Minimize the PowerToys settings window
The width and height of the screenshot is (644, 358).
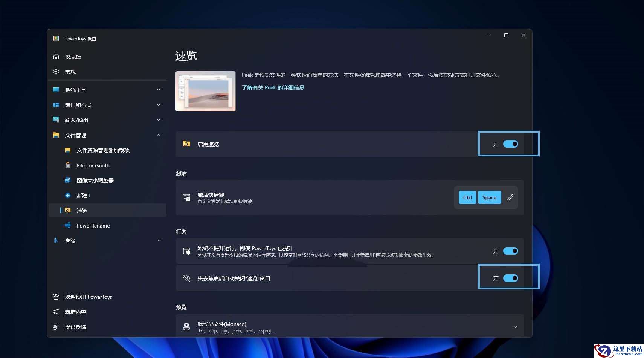pyautogui.click(x=489, y=35)
